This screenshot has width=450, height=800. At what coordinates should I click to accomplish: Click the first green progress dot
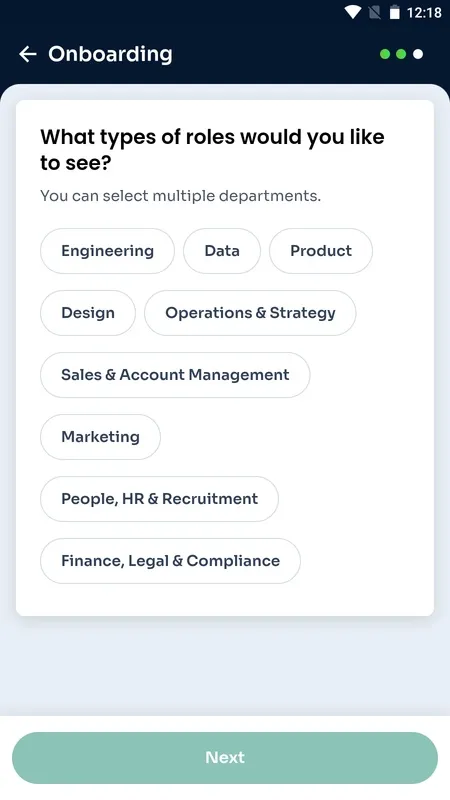[x=385, y=54]
